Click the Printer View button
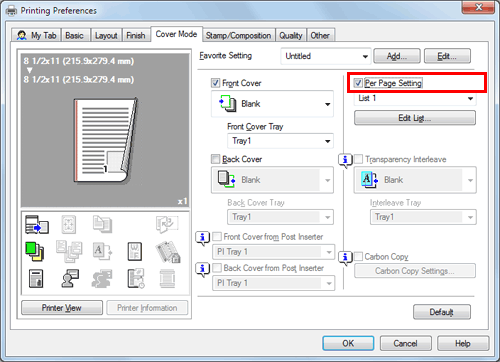Screen dimensions: 500x362 (62, 308)
